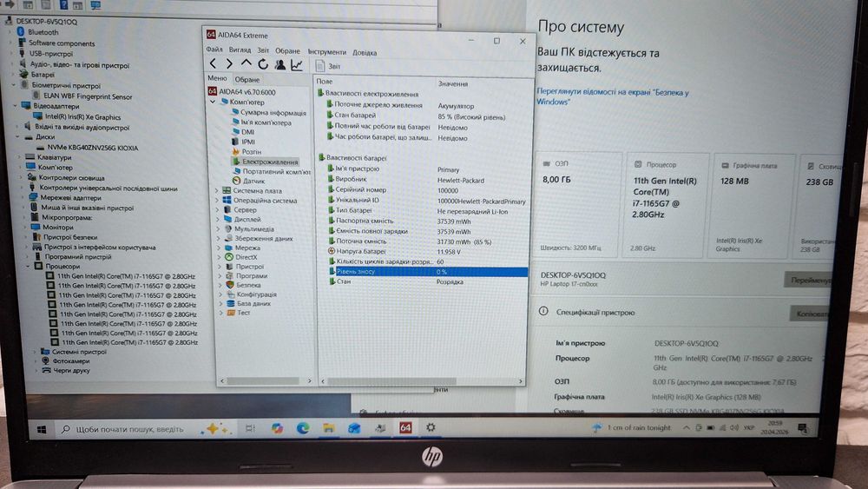868x489 pixels.
Task: Click the Звіт report toolbar button
Action: 328,67
